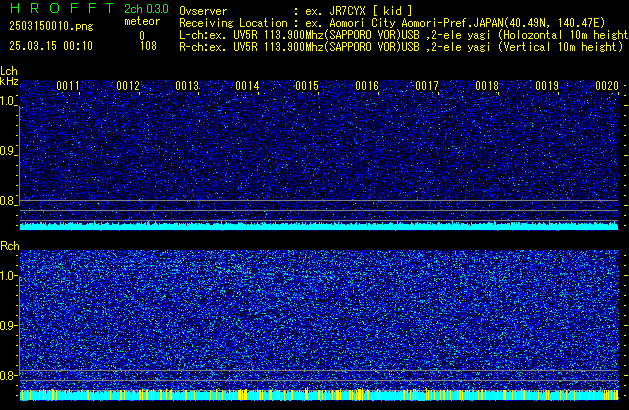Click the L-ch UV5R antenna description
The image size is (629, 410).
(404, 35)
